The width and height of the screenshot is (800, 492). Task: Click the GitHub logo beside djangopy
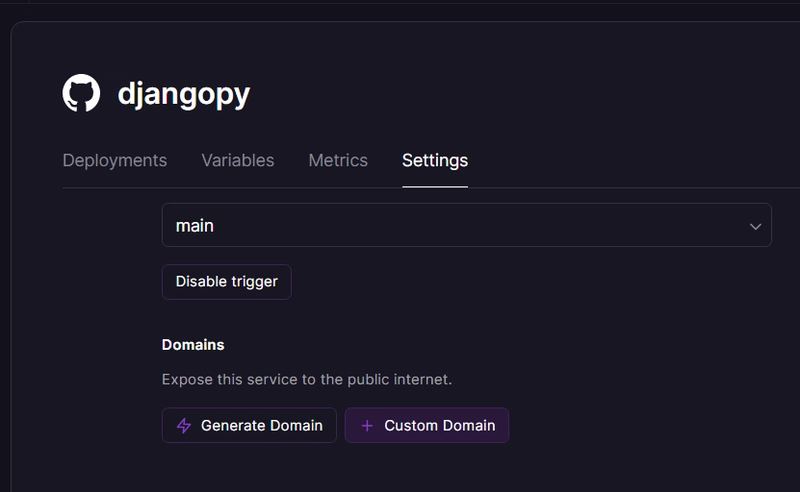81,93
